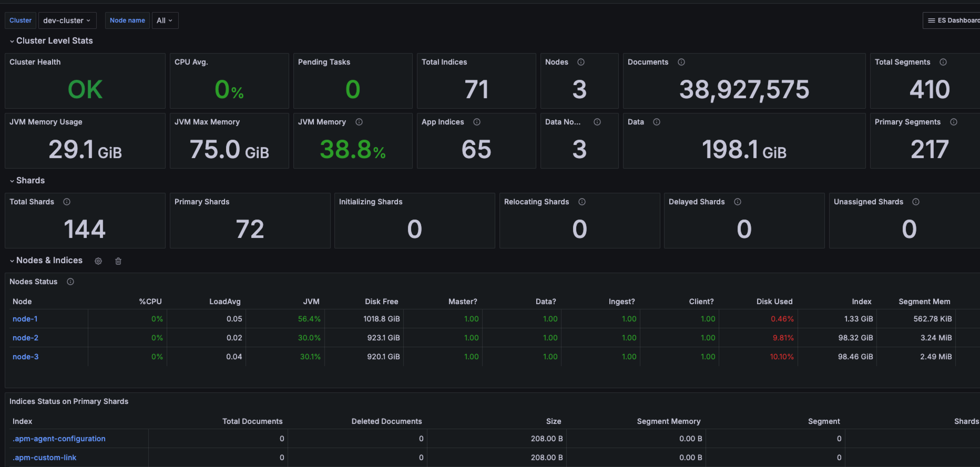Select node-3 Segment Mem 2.49 MiB
Screen dimensions: 980x467
click(x=936, y=357)
